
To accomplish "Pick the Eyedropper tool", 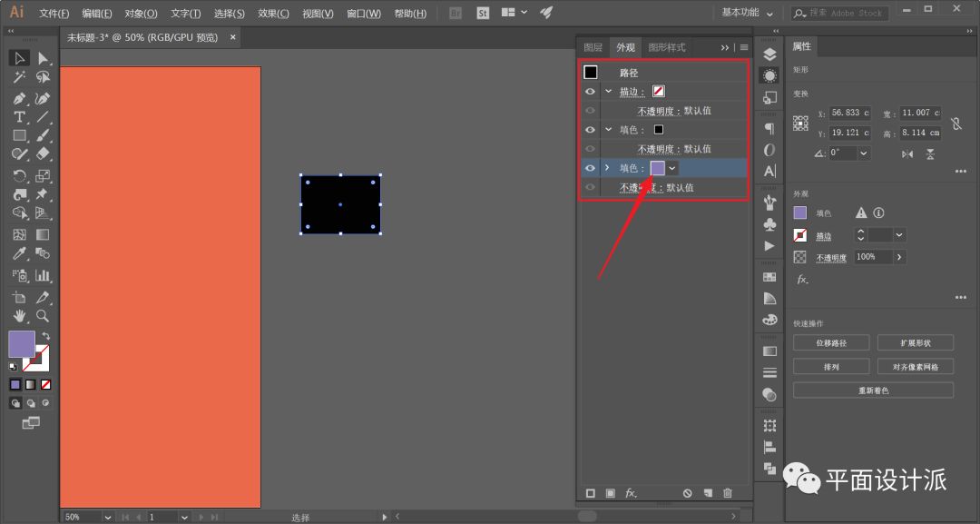I will pos(19,254).
